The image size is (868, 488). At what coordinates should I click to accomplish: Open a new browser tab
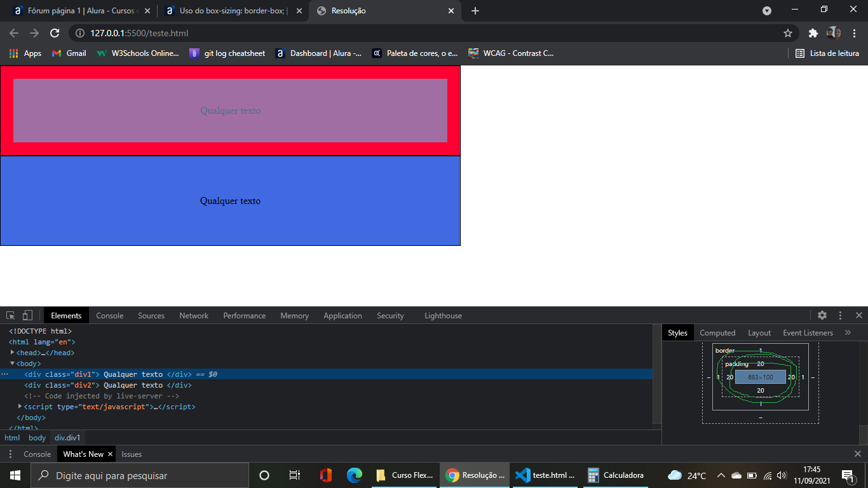[x=475, y=11]
